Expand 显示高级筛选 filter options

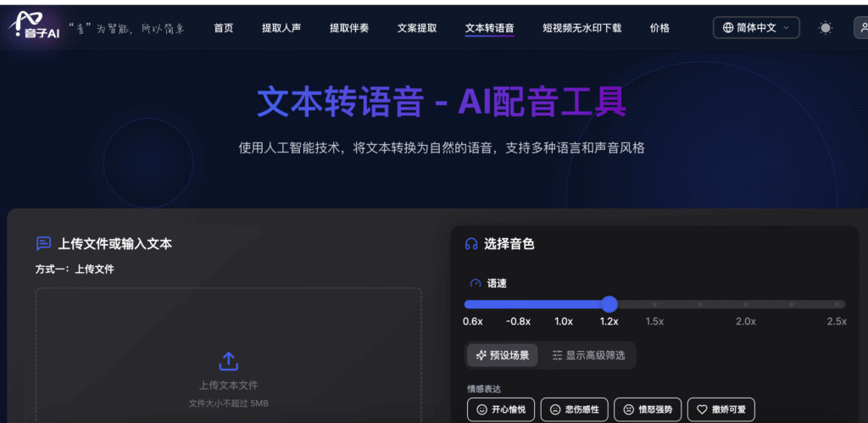[x=589, y=355]
